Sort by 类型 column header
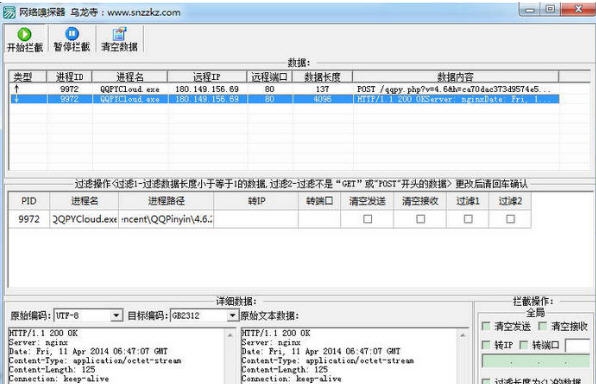The width and height of the screenshot is (596, 384). (x=28, y=77)
